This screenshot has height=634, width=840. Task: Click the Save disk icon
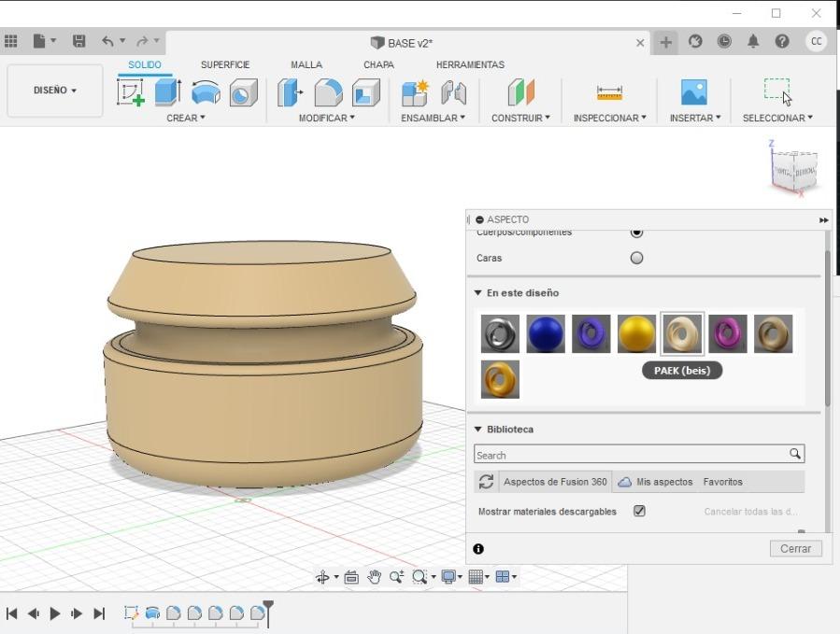pos(78,42)
